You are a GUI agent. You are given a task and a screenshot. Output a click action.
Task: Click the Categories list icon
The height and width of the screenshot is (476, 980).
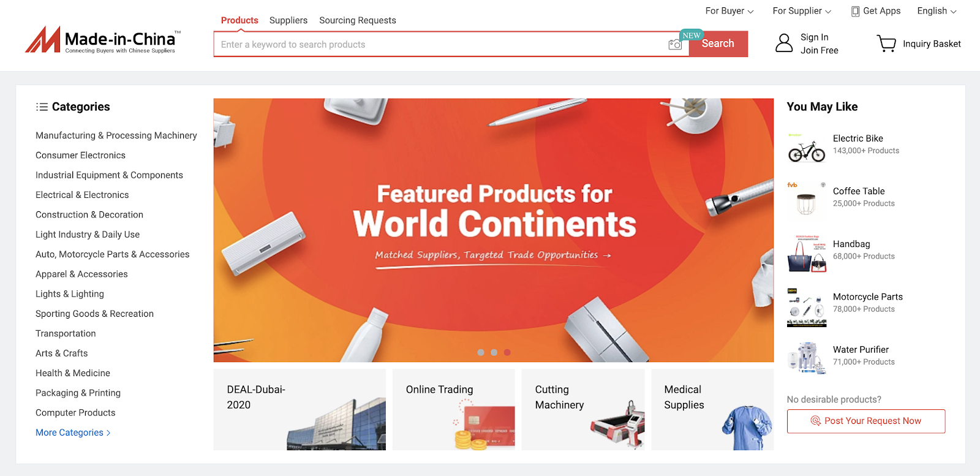(x=42, y=107)
